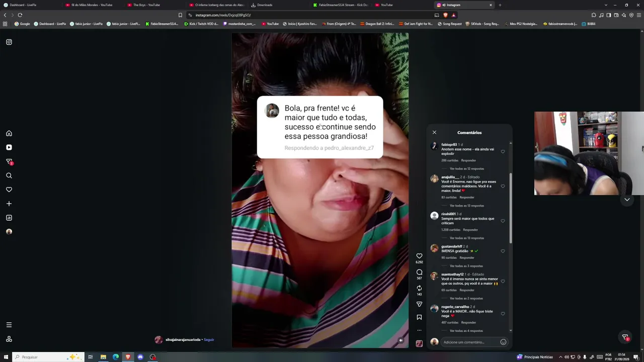Switch to 'The Boys - YouTube' tab
Image resolution: width=644 pixels, height=362 pixels.
(152, 5)
